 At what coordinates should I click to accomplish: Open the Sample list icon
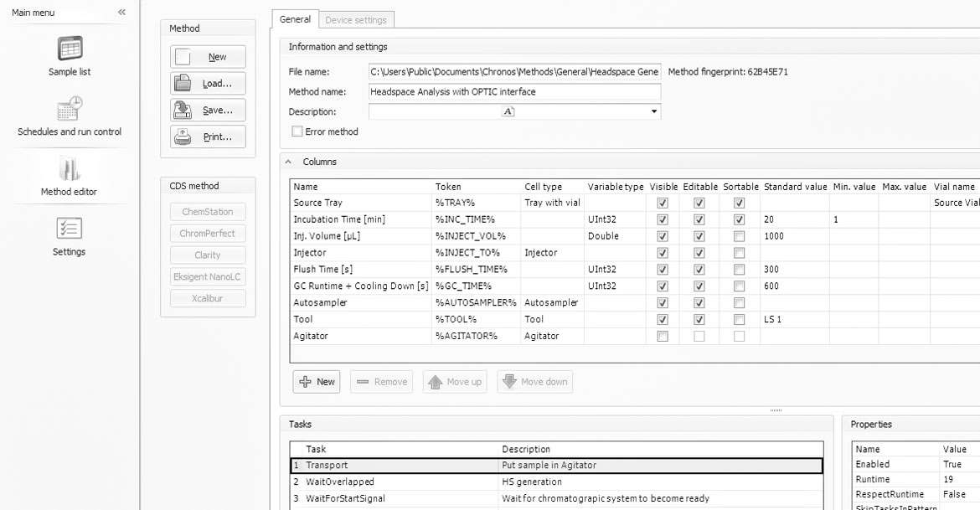click(x=70, y=49)
